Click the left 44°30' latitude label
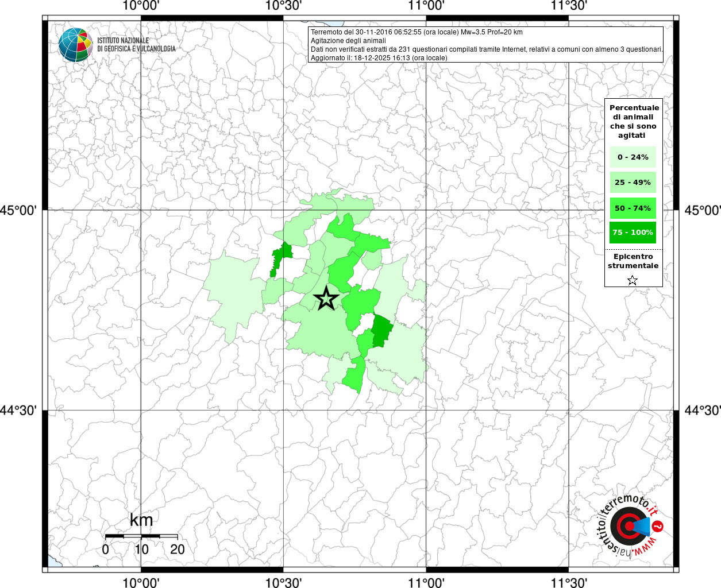Screen dimensions: 721x588 pos(19,410)
